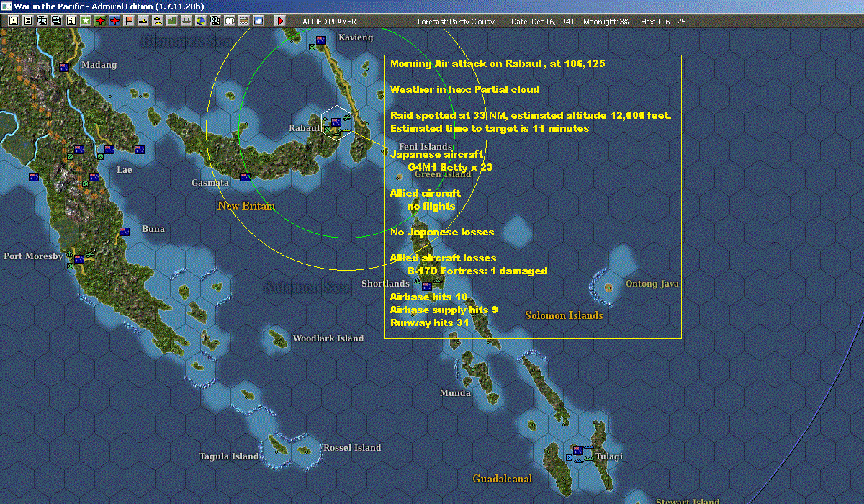Screen dimensions: 864x504
Task: Click the brown striped list icon
Action: click(244, 21)
